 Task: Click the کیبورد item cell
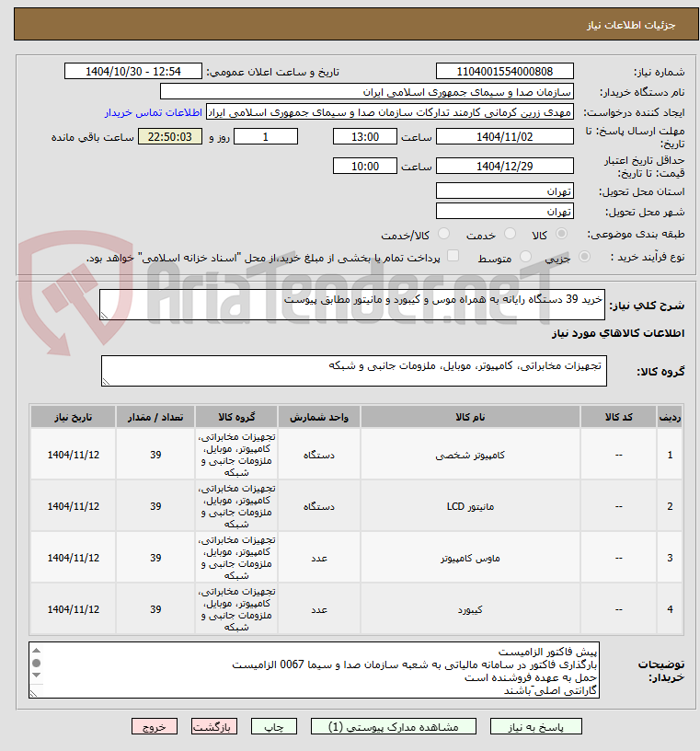click(470, 609)
